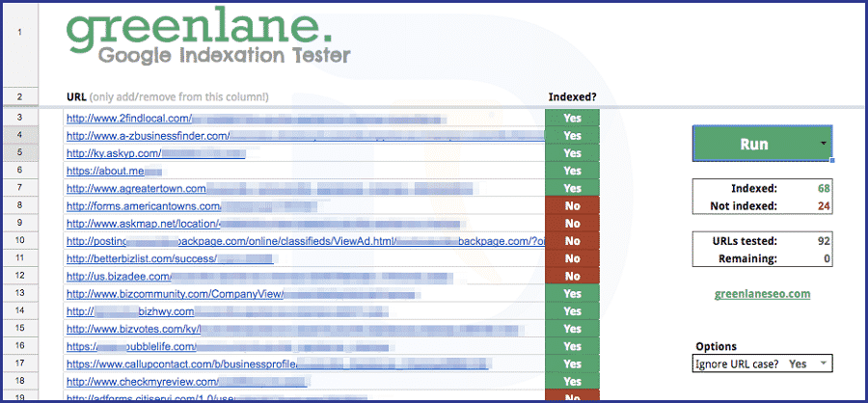Image resolution: width=868 pixels, height=403 pixels.
Task: Click the Yes cell for 2findlocal.com
Action: pyautogui.click(x=572, y=118)
